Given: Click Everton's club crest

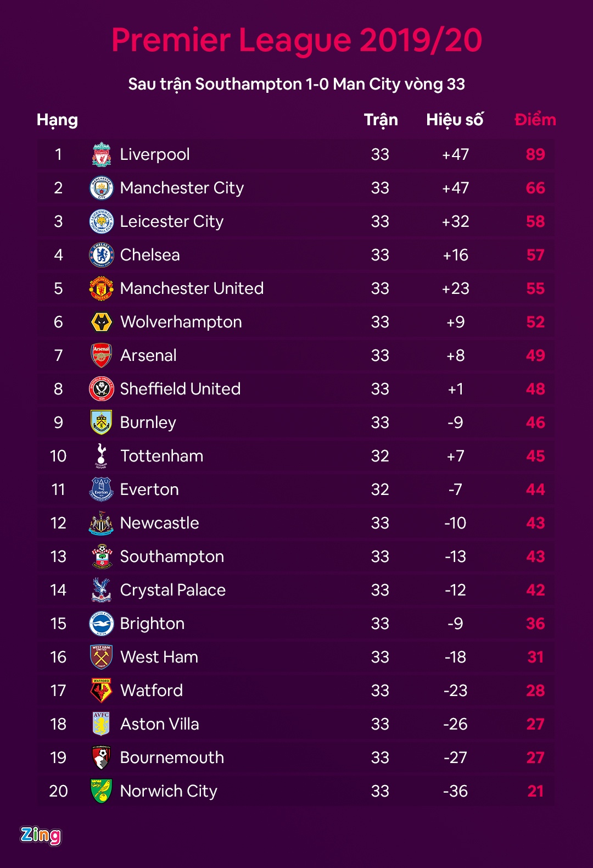Looking at the screenshot, I should (102, 489).
